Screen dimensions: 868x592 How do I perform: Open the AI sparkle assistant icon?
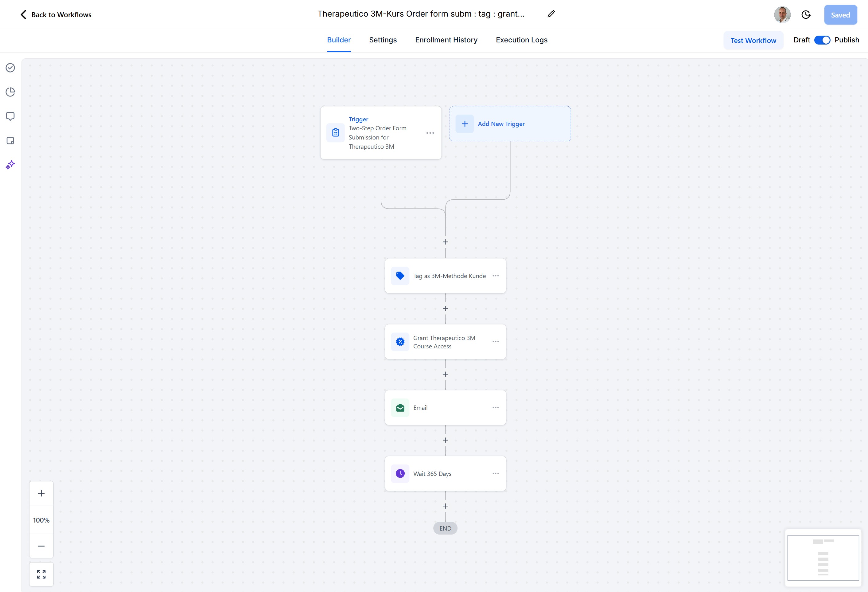pyautogui.click(x=10, y=165)
